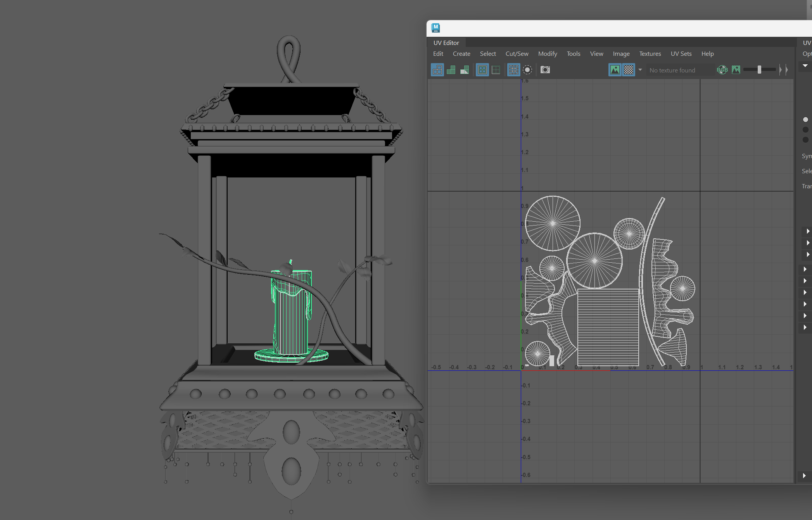Screen dimensions: 812x520
Task: Open the Image menu
Action: [x=621, y=54]
